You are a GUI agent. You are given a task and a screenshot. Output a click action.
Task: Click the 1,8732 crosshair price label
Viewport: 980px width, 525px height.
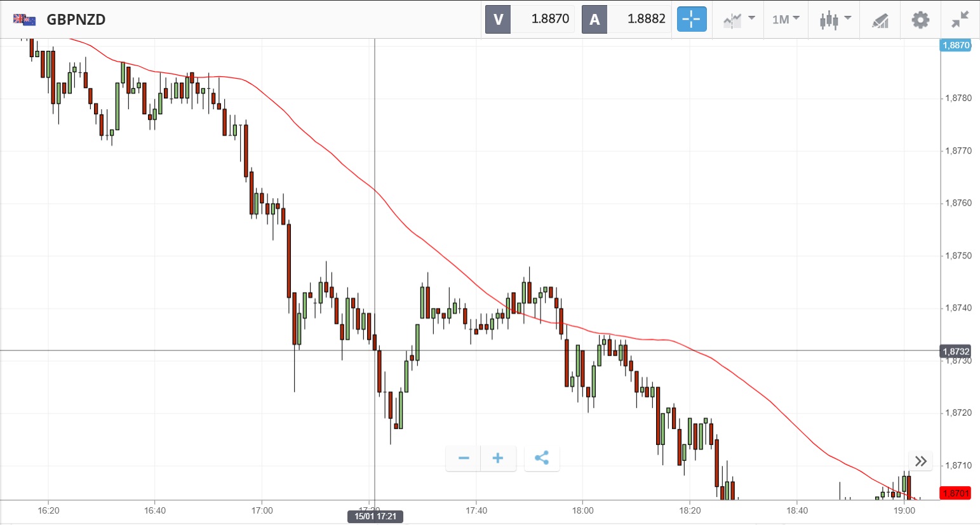coord(955,351)
